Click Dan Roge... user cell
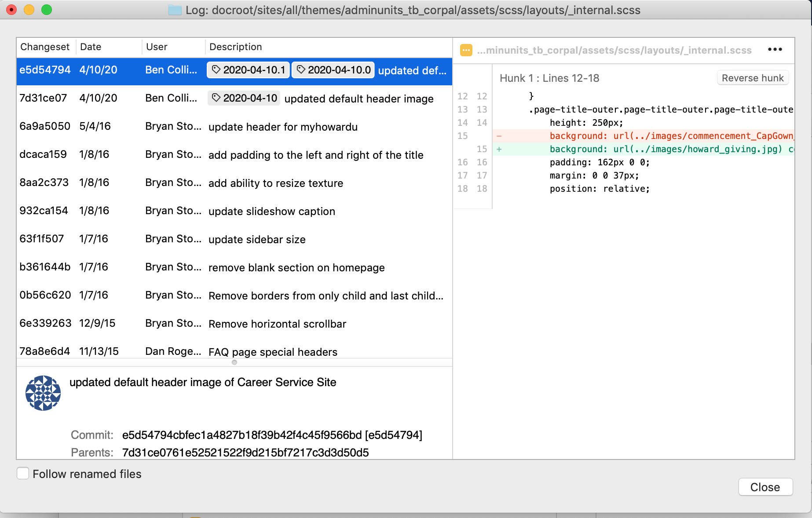The height and width of the screenshot is (518, 812). pyautogui.click(x=173, y=351)
